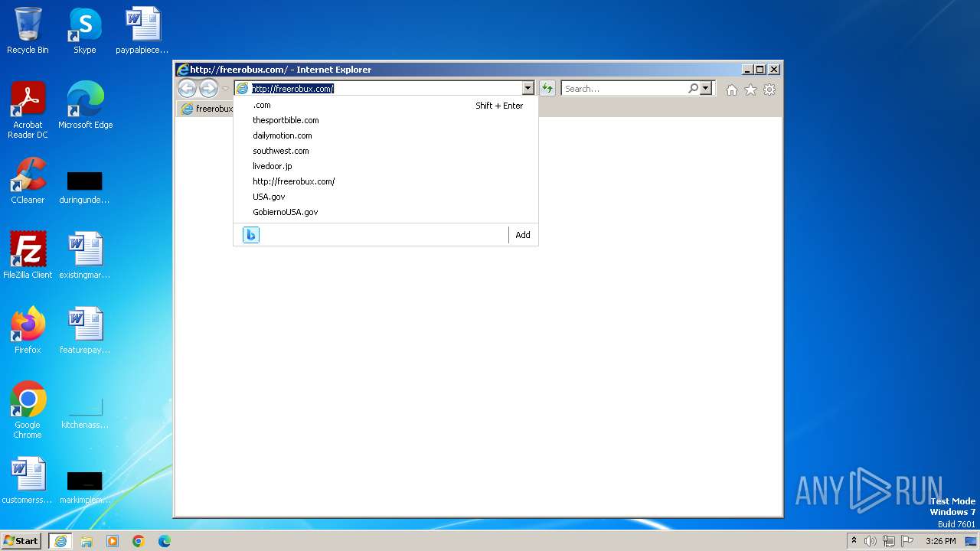980x551 pixels.
Task: Click the Internet Explorer Forward arrow button
Action: click(x=208, y=89)
